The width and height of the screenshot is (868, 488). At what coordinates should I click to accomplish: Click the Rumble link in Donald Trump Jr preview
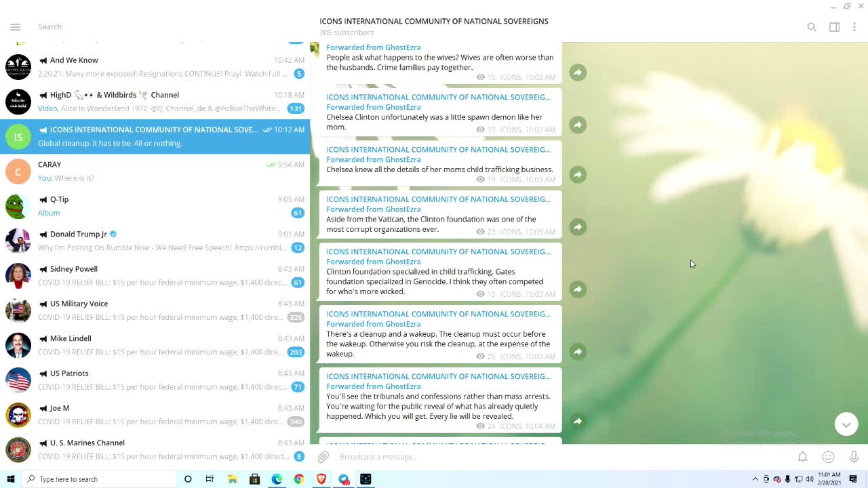(260, 247)
